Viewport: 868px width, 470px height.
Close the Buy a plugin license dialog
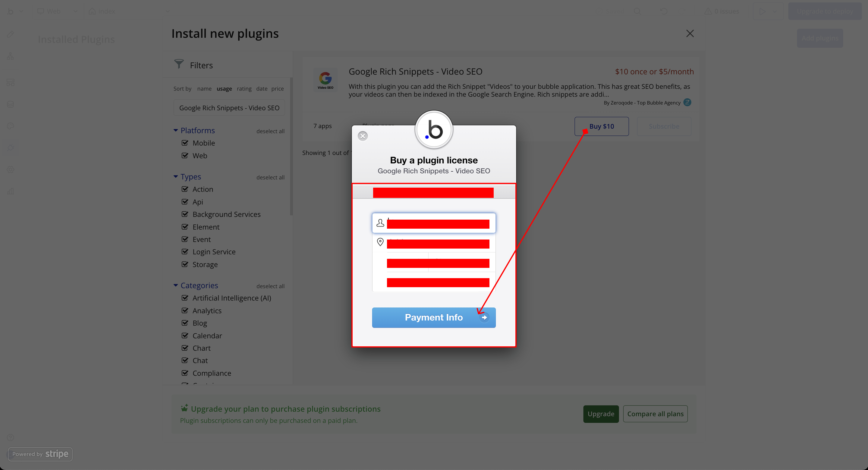[x=363, y=136]
